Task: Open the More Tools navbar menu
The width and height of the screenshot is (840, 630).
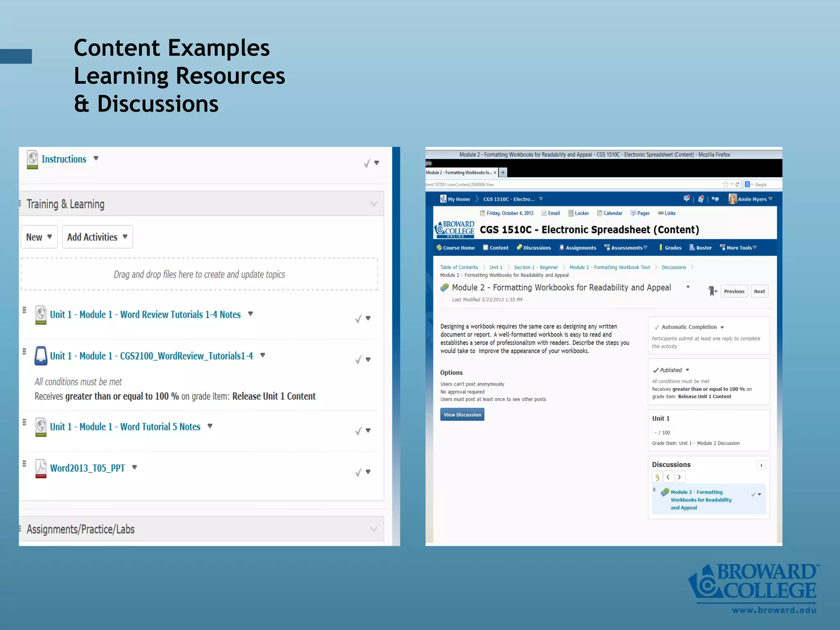Action: pos(738,248)
